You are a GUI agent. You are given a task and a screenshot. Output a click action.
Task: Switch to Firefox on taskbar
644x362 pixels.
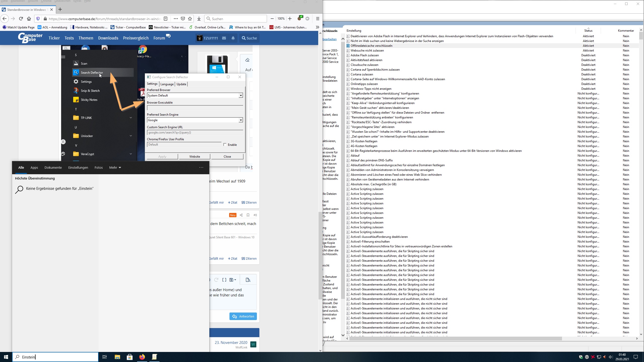[142, 357]
